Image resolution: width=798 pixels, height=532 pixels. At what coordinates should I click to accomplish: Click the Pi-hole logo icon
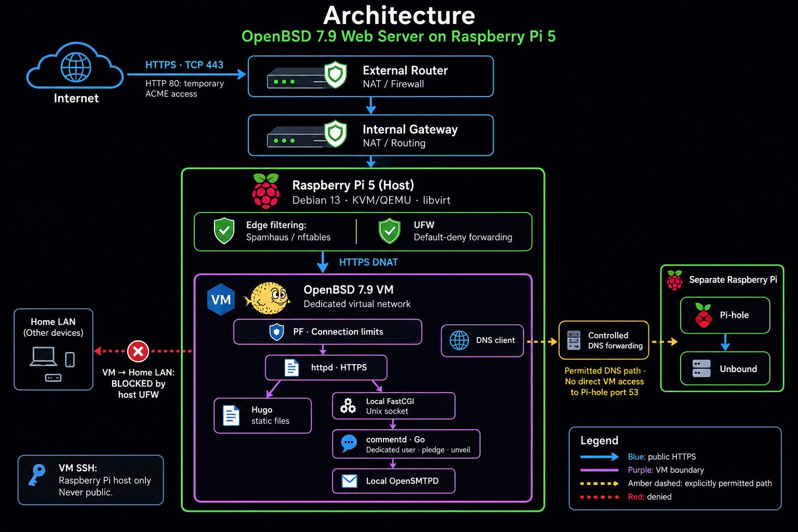tap(703, 315)
